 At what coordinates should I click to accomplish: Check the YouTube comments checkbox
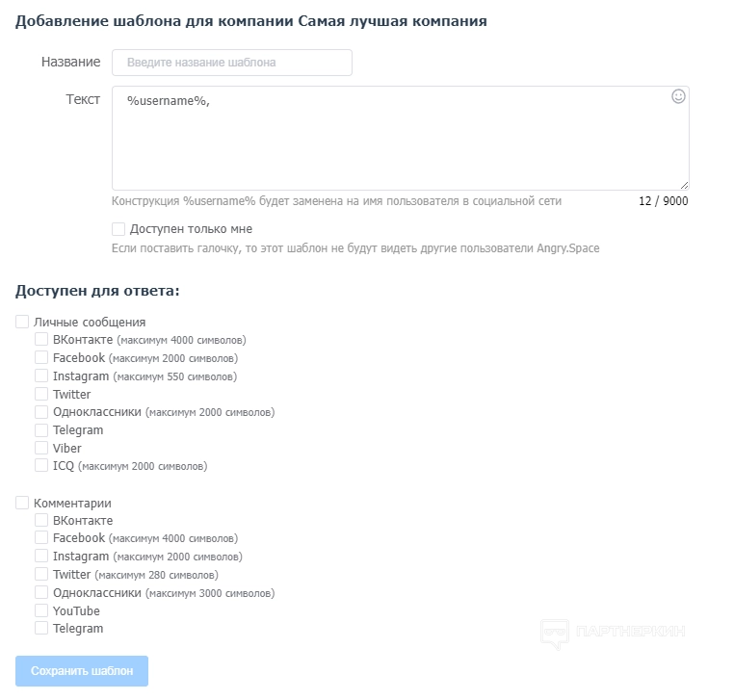click(41, 610)
